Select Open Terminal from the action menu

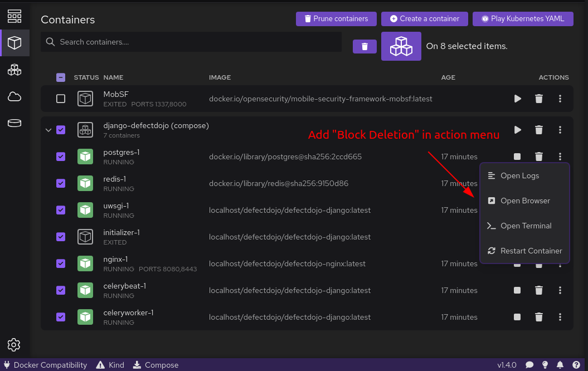(524, 226)
